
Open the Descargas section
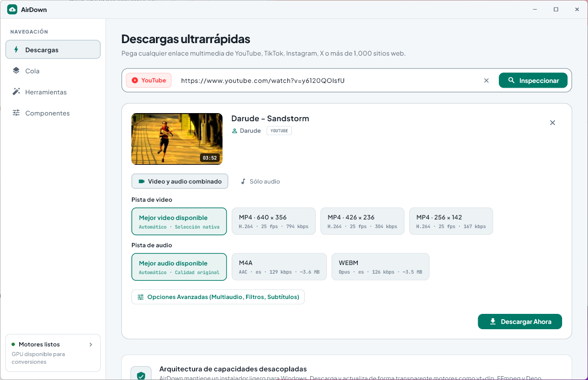(x=53, y=49)
